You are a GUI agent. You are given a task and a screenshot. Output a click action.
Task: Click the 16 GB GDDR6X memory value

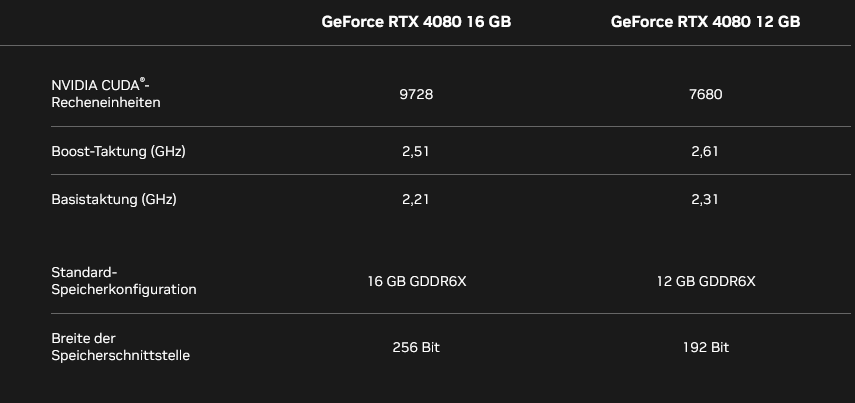[416, 281]
